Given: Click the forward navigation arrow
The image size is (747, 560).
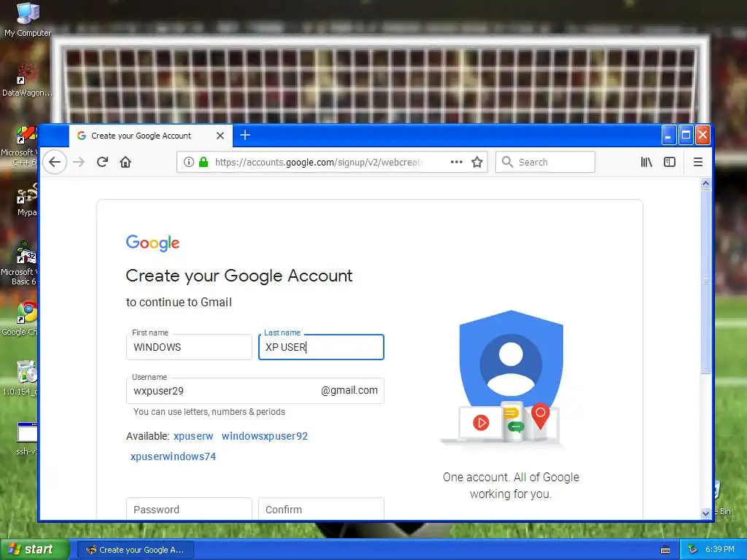Looking at the screenshot, I should coord(79,163).
